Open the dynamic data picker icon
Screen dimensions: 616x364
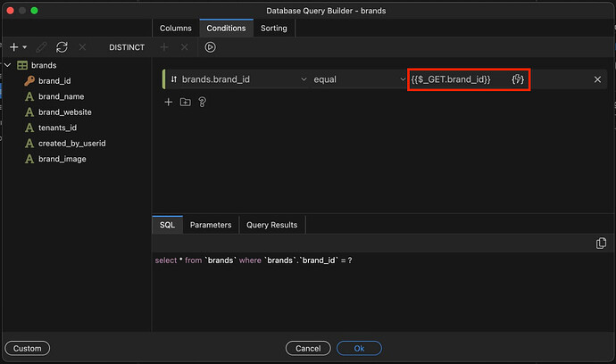[518, 79]
